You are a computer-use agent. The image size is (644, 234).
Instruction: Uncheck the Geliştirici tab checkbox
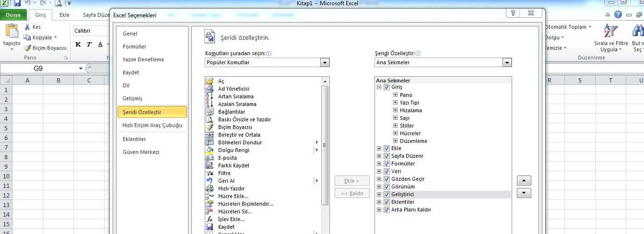pyautogui.click(x=386, y=194)
